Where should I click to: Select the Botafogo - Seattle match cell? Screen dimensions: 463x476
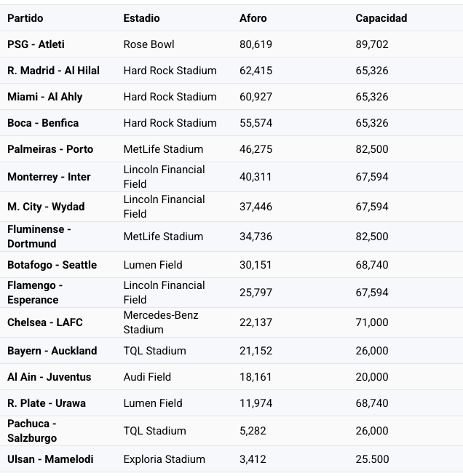click(x=52, y=265)
